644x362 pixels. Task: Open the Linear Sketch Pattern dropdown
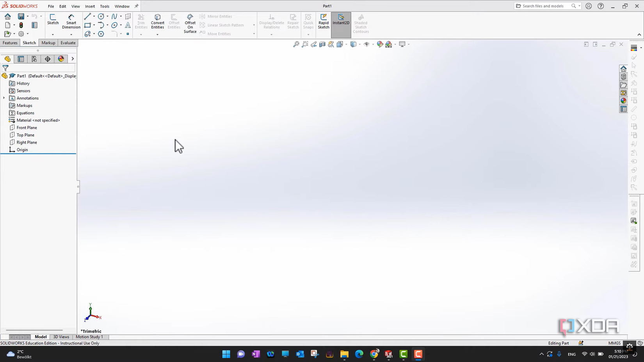254,25
